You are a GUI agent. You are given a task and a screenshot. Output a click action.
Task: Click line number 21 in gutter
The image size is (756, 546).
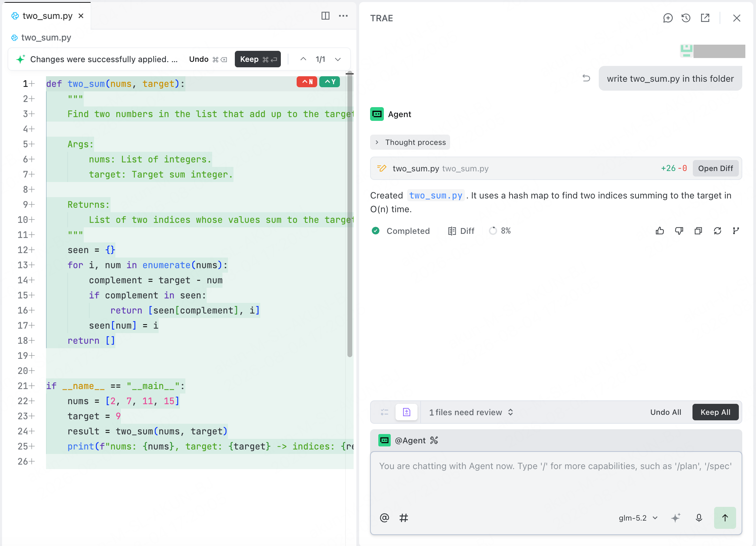click(x=23, y=386)
